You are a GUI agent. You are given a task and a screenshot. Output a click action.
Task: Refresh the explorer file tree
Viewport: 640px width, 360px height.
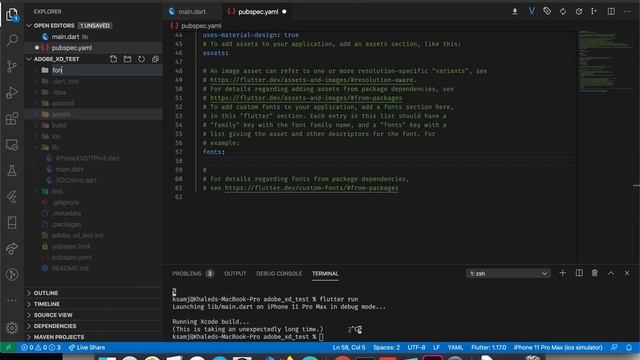[141, 59]
